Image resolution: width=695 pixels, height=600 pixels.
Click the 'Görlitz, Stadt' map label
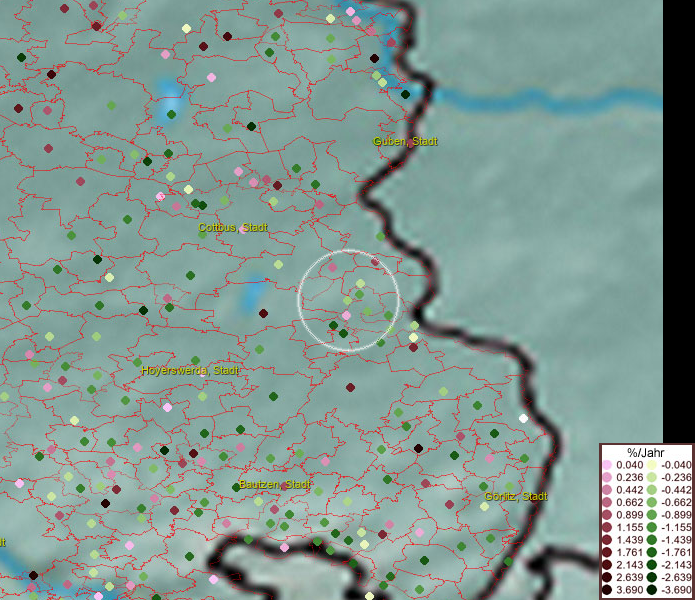(x=515, y=496)
